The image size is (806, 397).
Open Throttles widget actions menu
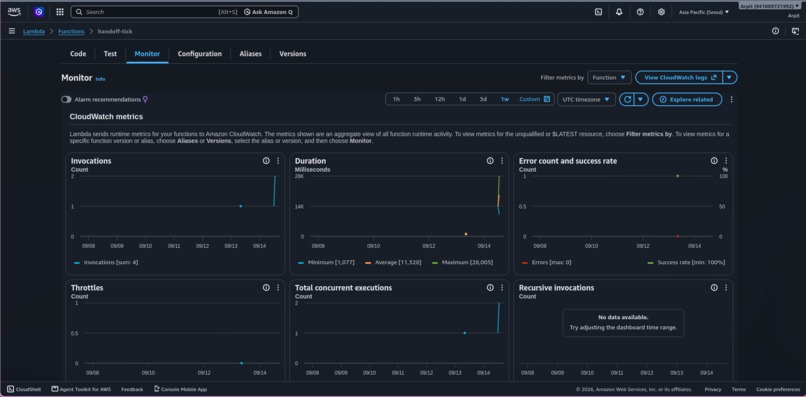[278, 287]
